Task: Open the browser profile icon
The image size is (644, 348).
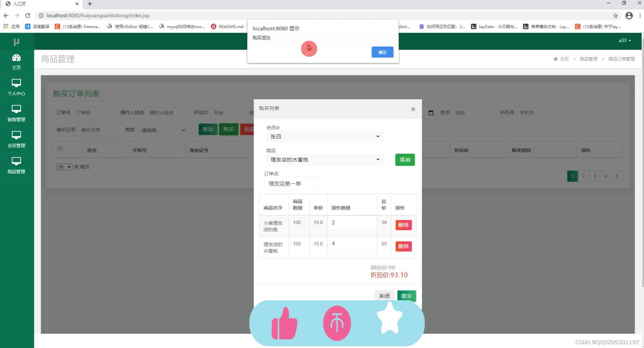Action: (629, 15)
